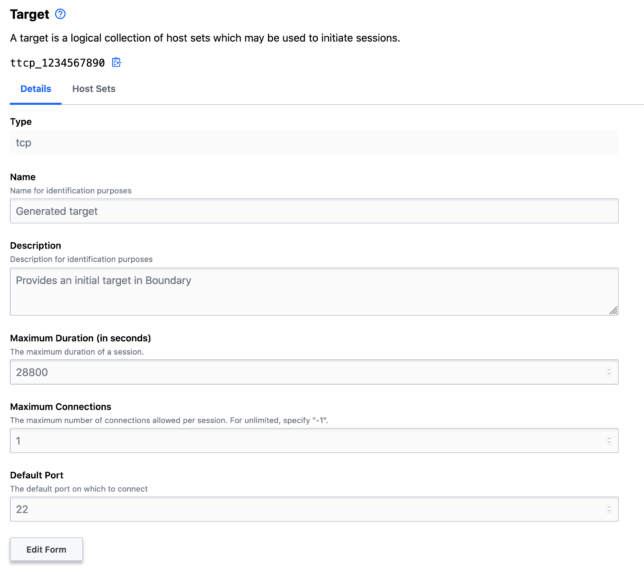Click the Default Port value 22

[x=300, y=509]
